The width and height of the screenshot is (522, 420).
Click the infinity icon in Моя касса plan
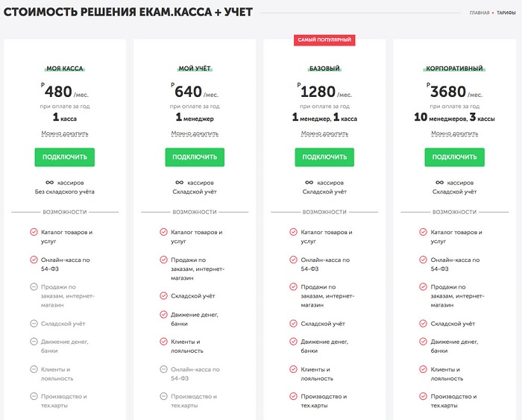[50, 183]
